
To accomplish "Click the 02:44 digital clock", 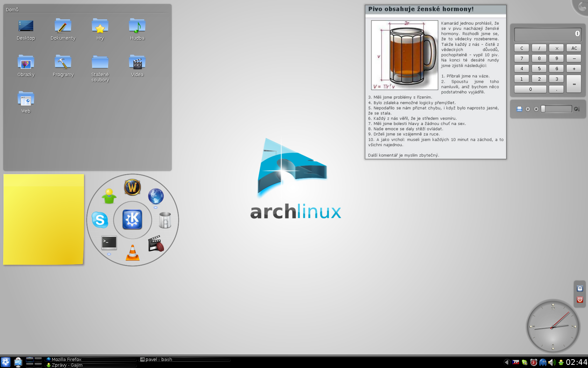I will (x=576, y=362).
